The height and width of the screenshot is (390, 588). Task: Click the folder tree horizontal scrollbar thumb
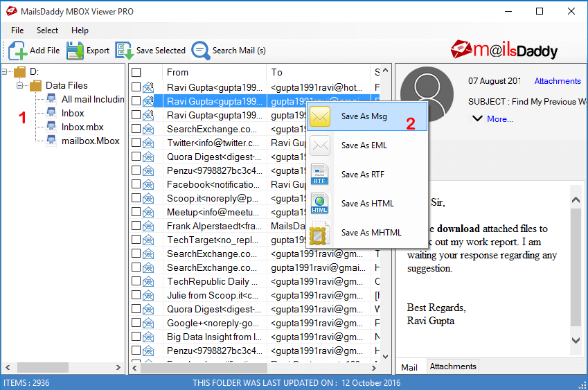pyautogui.click(x=43, y=368)
